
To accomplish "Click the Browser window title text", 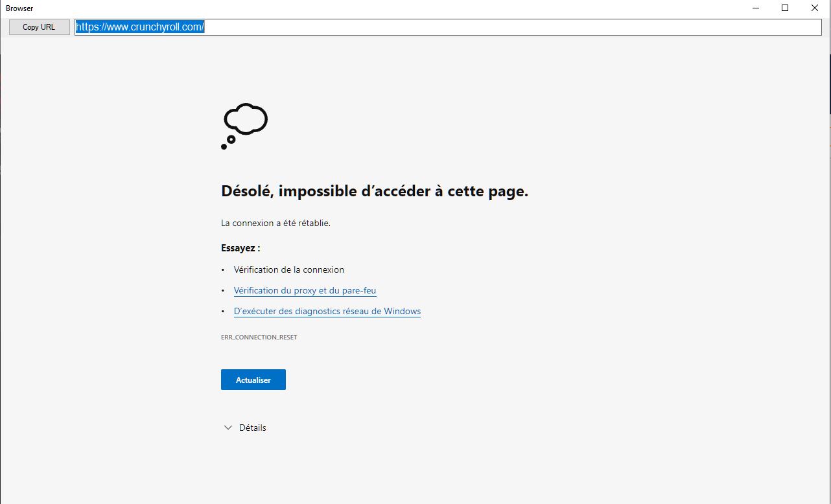I will click(x=19, y=8).
